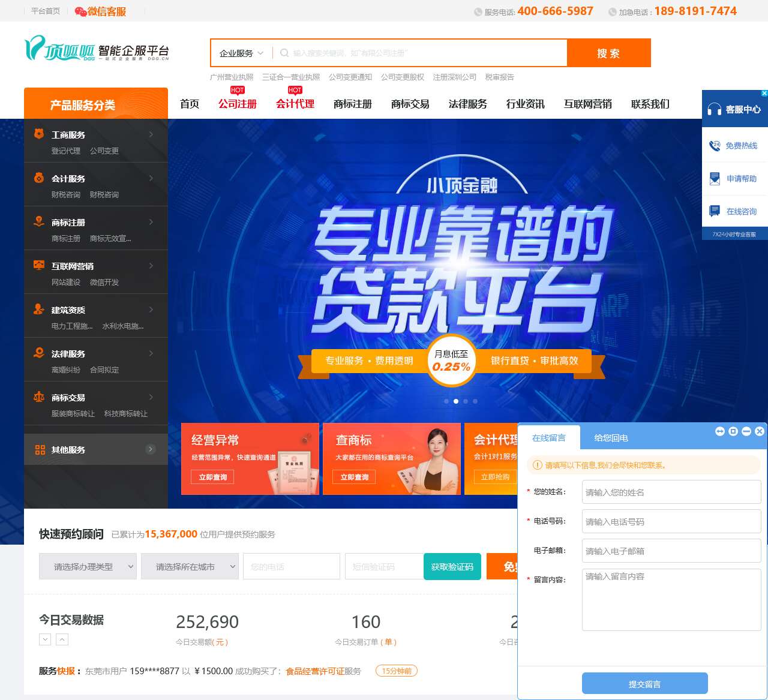Expand the 其他服务 round arrow
This screenshot has width=768, height=700.
tap(151, 449)
